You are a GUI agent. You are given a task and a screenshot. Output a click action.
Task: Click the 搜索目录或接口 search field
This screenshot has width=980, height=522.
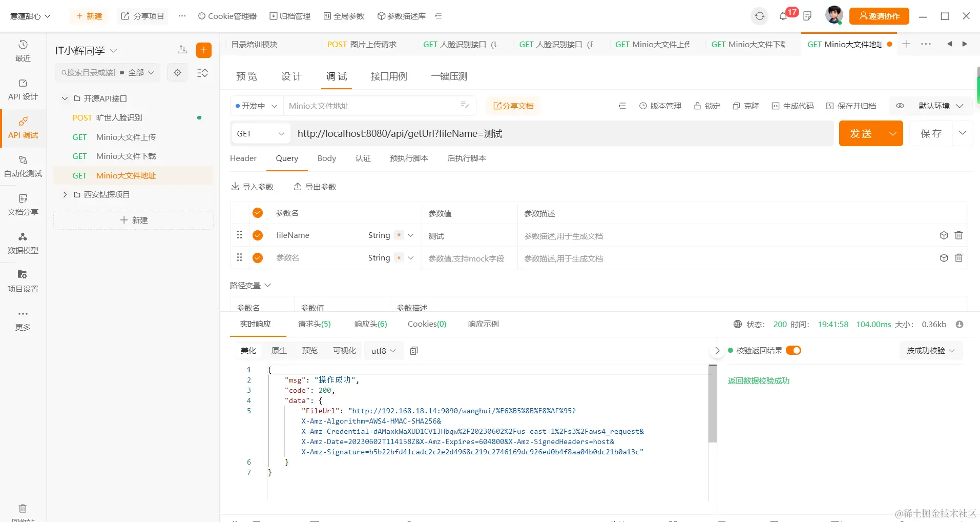[88, 73]
